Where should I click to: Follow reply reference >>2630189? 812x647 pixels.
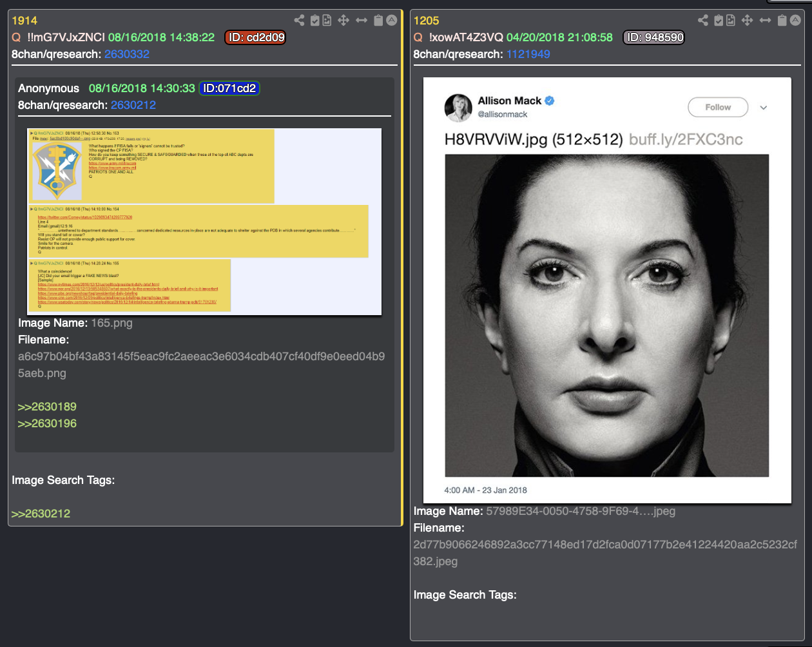pos(47,407)
